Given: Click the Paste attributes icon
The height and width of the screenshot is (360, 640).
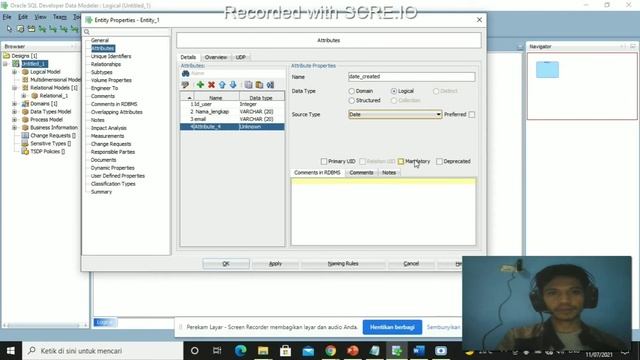Looking at the screenshot, I should click(259, 84).
